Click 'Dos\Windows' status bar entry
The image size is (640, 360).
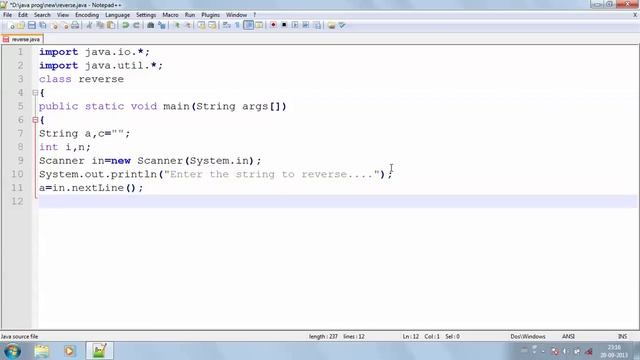528,337
